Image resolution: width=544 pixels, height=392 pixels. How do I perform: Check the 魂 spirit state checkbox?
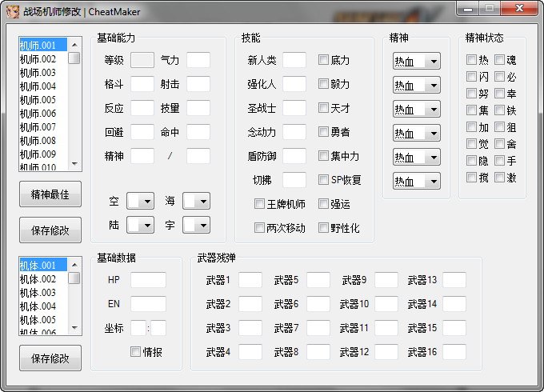point(500,60)
